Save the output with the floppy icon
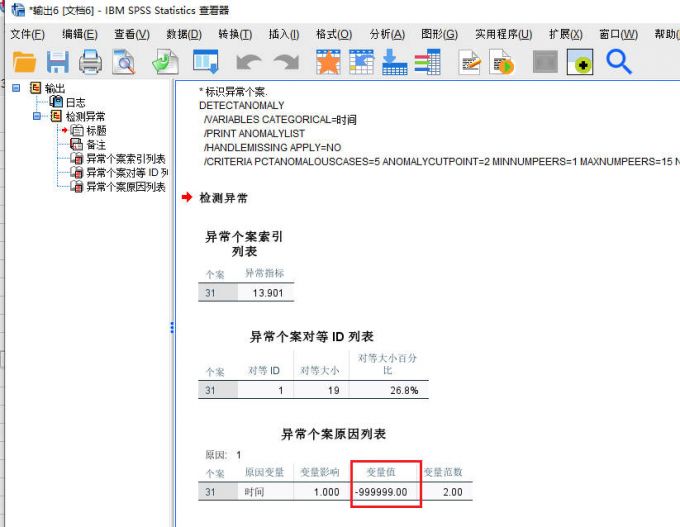 click(x=57, y=62)
